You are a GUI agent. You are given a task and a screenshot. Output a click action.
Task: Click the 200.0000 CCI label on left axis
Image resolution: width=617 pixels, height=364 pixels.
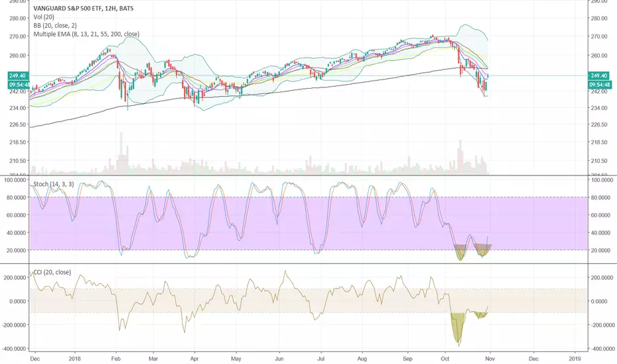15,278
